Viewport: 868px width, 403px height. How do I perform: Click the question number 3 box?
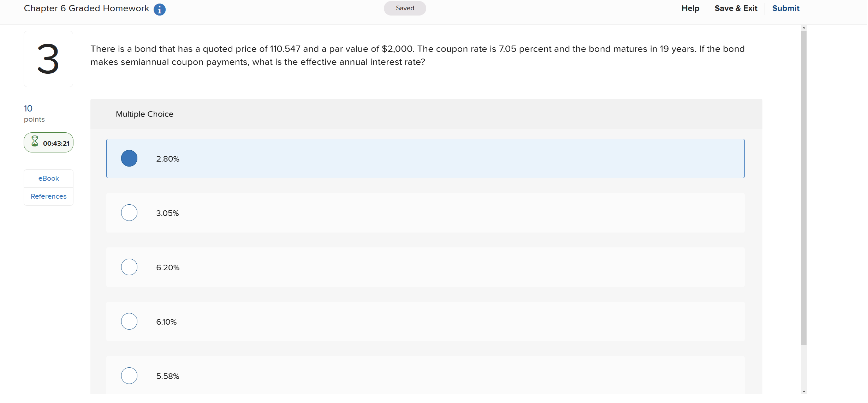[x=48, y=59]
